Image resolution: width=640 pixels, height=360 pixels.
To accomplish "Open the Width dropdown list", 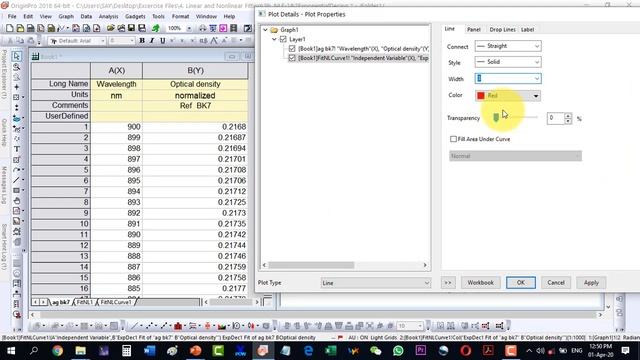I will pyautogui.click(x=537, y=78).
